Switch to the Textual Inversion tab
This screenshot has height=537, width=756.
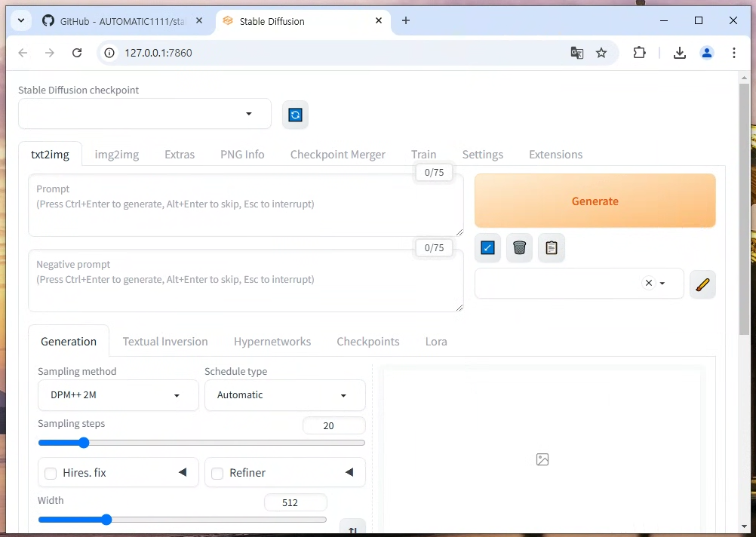coord(165,342)
